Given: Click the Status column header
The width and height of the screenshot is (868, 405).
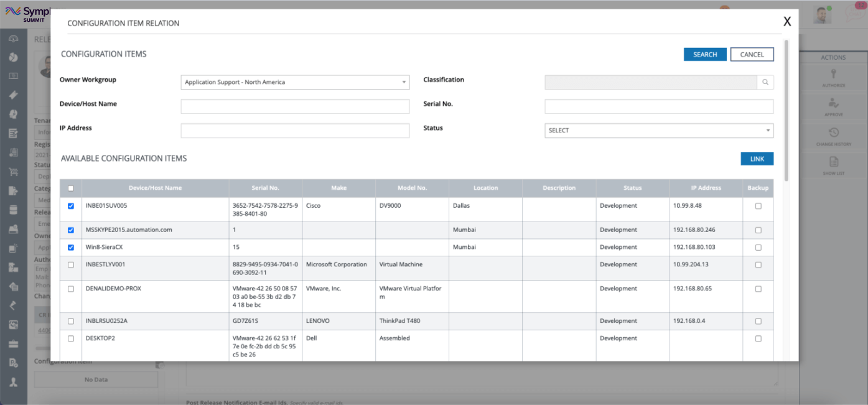Looking at the screenshot, I should pos(632,188).
